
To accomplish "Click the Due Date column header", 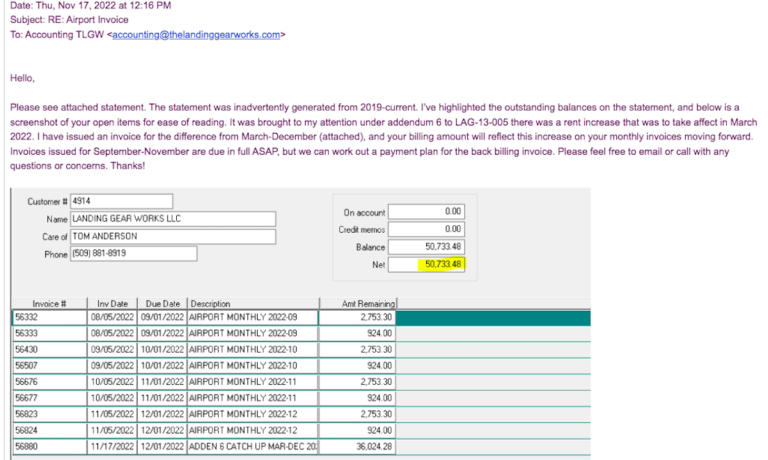I will coord(162,303).
